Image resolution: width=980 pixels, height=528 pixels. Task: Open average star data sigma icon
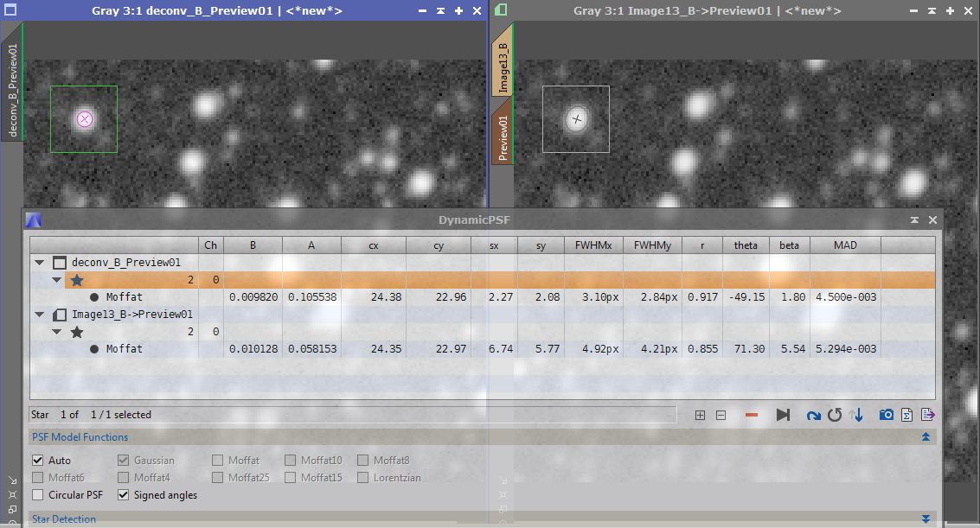(907, 415)
